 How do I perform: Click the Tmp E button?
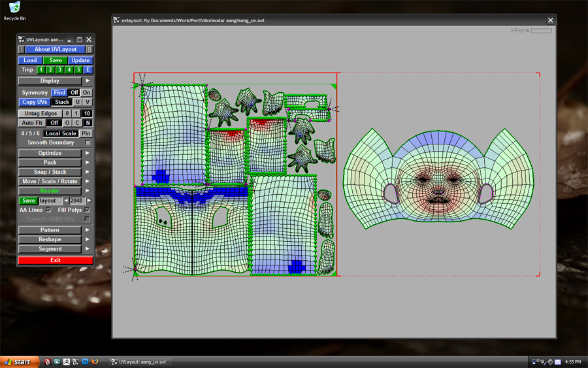click(88, 70)
